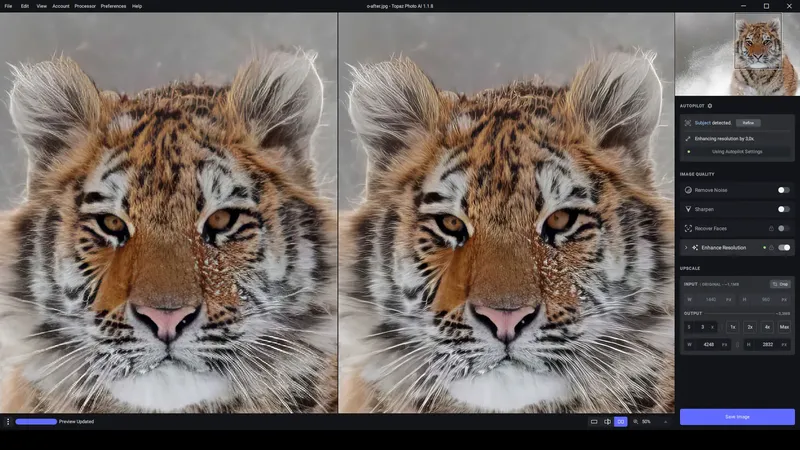The image size is (800, 450).
Task: Expand the Enhance Resolution options chevron
Action: tap(686, 248)
